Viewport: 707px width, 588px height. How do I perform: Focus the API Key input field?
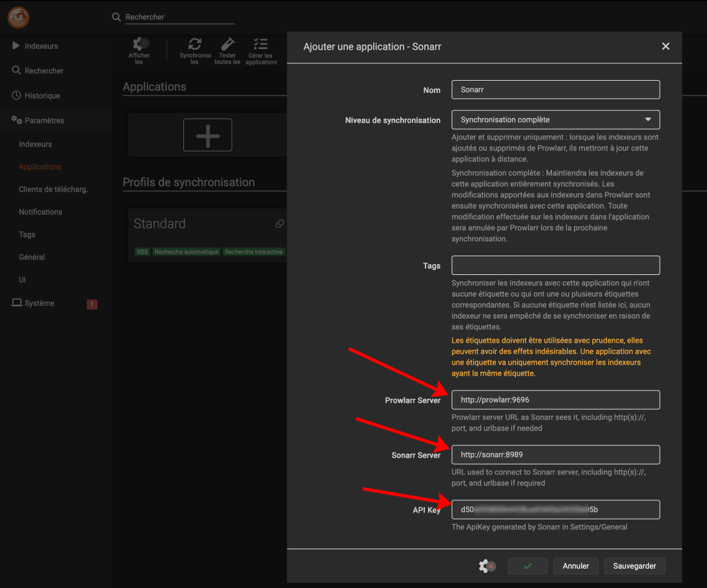(x=555, y=509)
